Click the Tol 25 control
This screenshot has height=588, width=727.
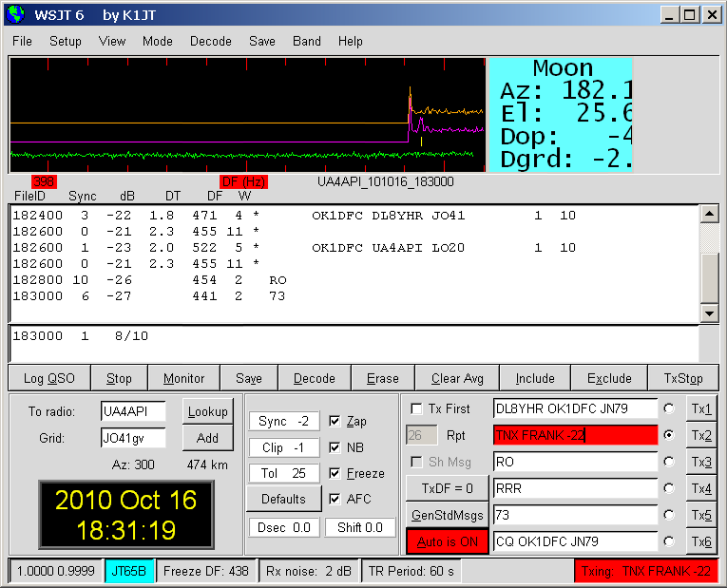point(283,473)
